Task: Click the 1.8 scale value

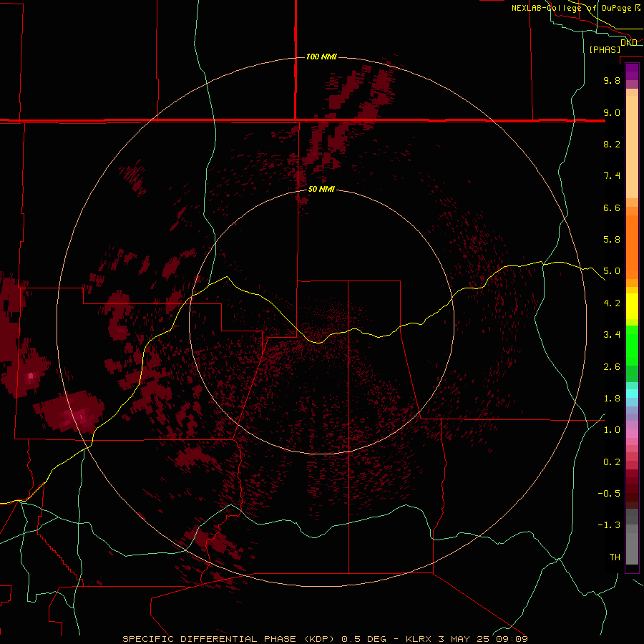Action: tap(612, 399)
